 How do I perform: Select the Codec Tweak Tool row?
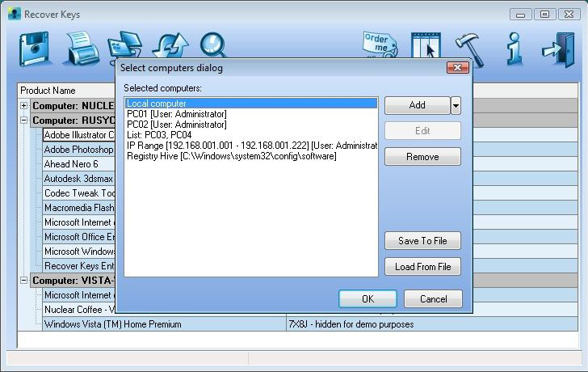pos(79,193)
